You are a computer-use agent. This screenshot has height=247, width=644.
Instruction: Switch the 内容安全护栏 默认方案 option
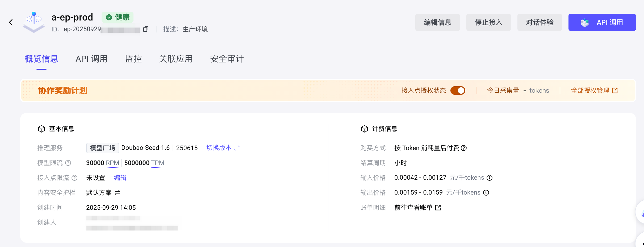tap(118, 193)
